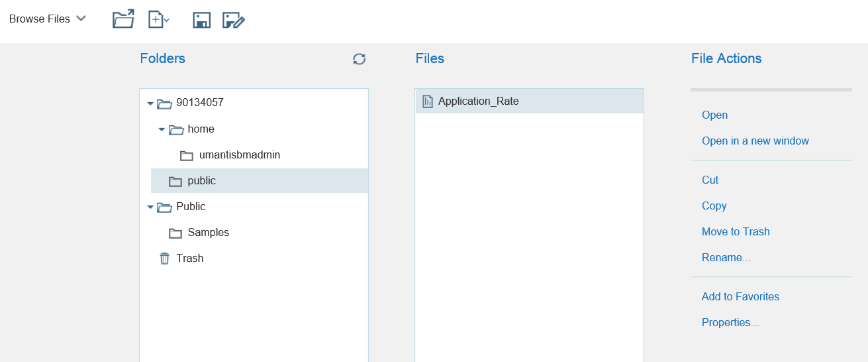Click the New document icon
Viewport: 868px width, 362px height.
pyautogui.click(x=158, y=20)
